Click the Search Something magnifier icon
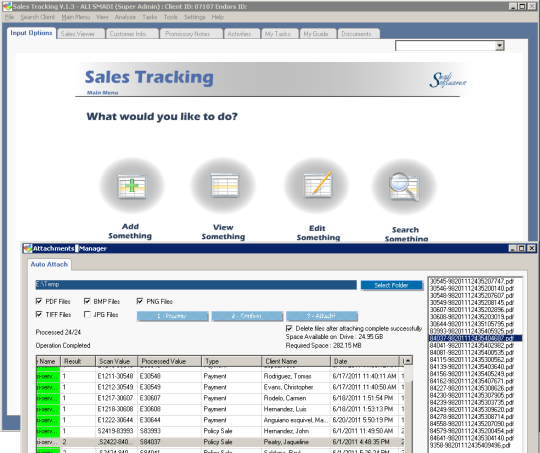 tap(404, 187)
